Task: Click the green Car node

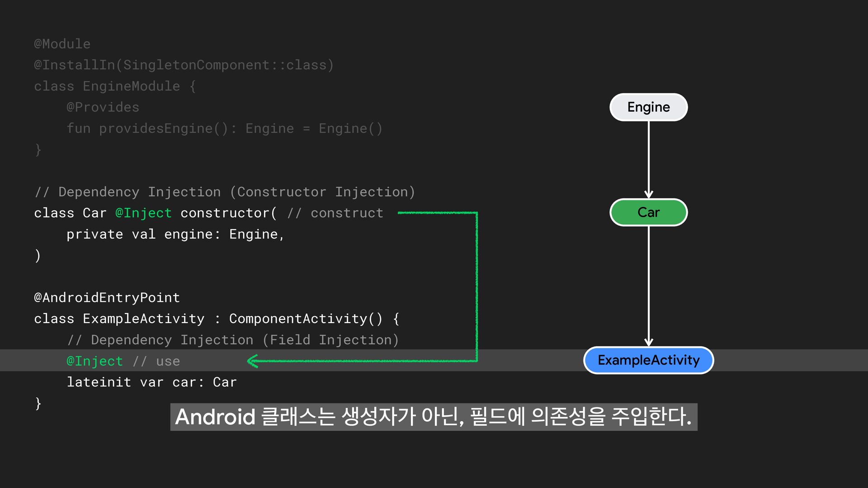Action: tap(648, 212)
